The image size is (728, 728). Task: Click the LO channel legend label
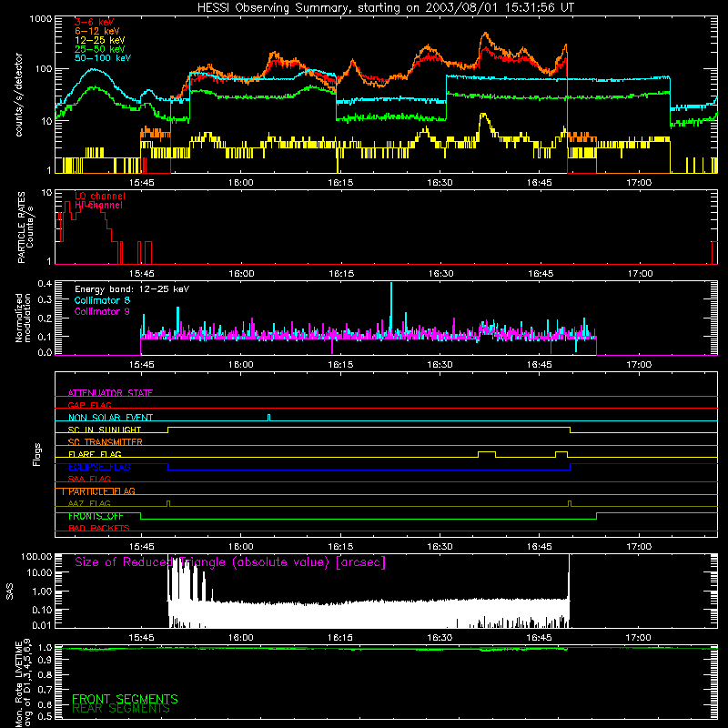click(99, 196)
